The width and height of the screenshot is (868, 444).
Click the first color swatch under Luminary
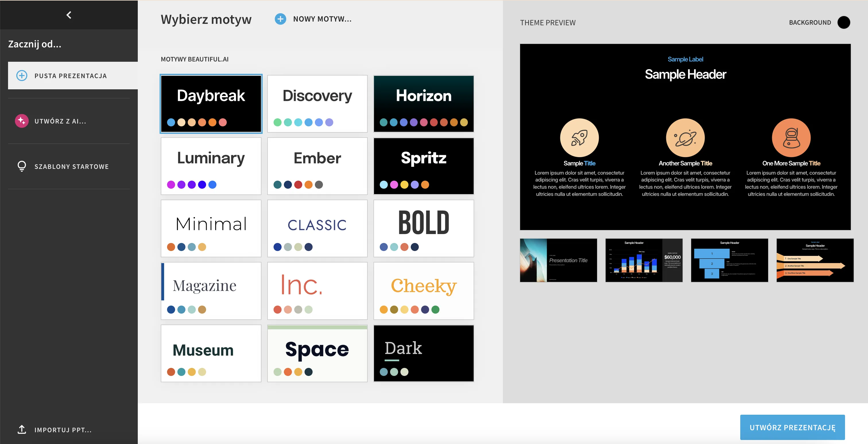click(171, 185)
